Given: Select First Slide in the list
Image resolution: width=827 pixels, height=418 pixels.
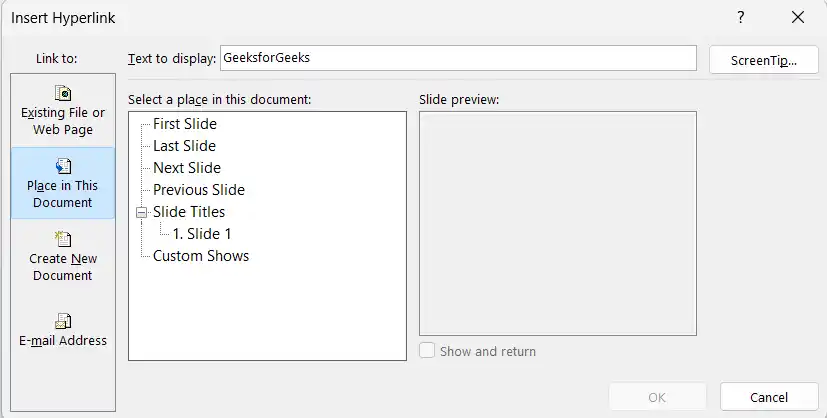Looking at the screenshot, I should [x=185, y=124].
